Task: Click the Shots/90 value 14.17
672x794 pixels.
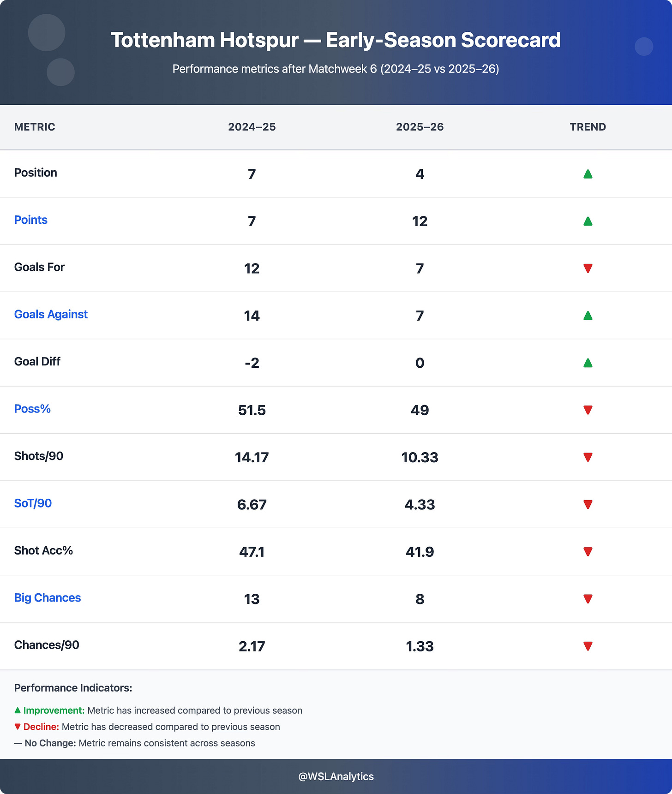Action: (x=252, y=457)
